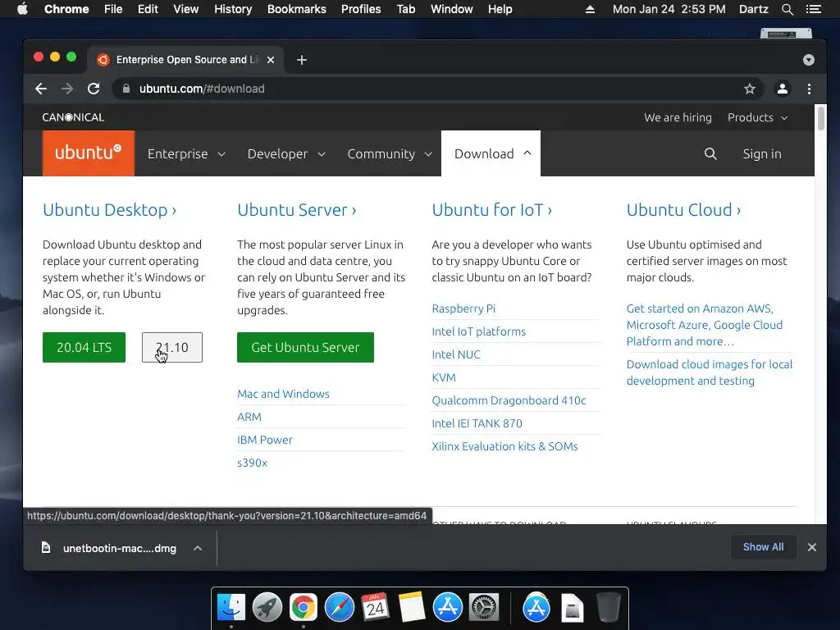
Task: Open the Mac and Windows link
Action: (x=283, y=394)
